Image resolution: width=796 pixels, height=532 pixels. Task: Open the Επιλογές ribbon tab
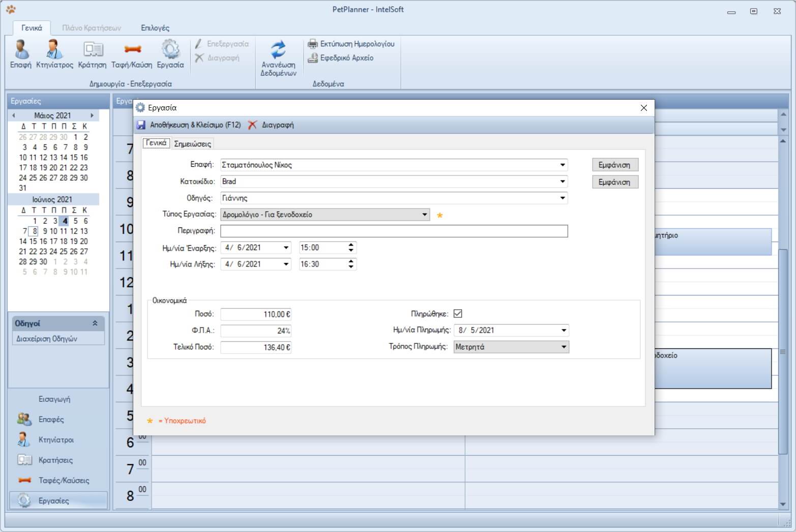point(155,28)
